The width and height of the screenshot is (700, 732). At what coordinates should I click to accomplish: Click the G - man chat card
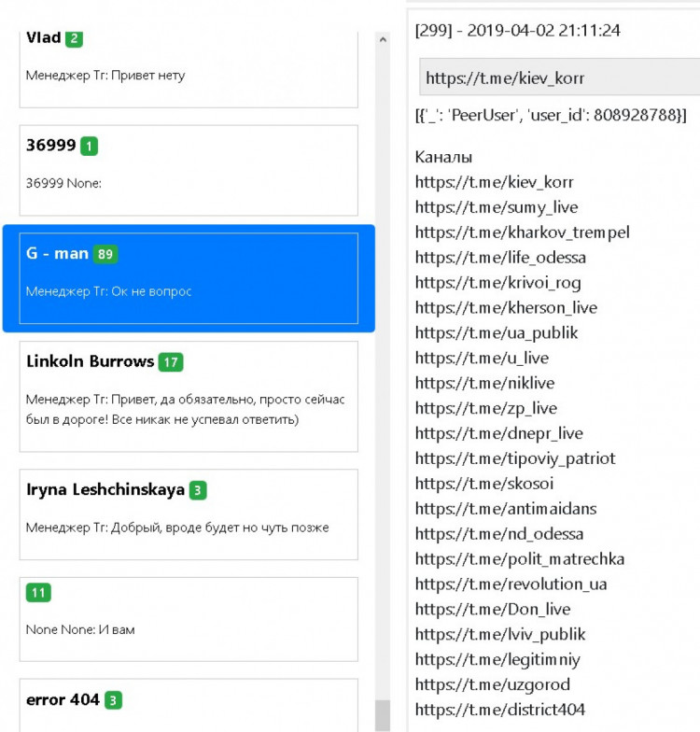(188, 278)
